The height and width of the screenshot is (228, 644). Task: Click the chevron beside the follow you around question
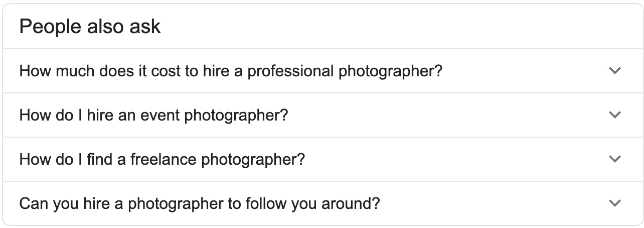pyautogui.click(x=614, y=203)
